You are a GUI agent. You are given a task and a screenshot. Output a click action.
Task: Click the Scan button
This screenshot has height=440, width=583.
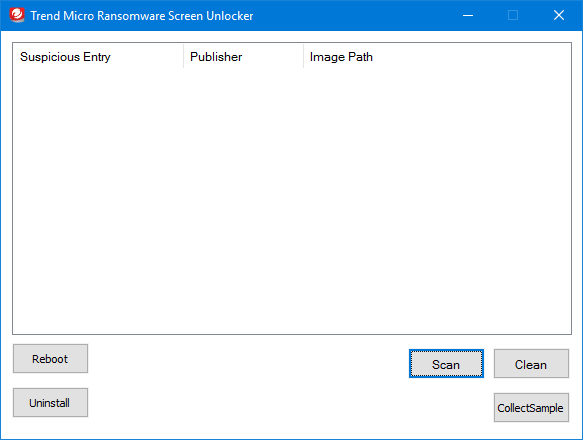tap(446, 364)
